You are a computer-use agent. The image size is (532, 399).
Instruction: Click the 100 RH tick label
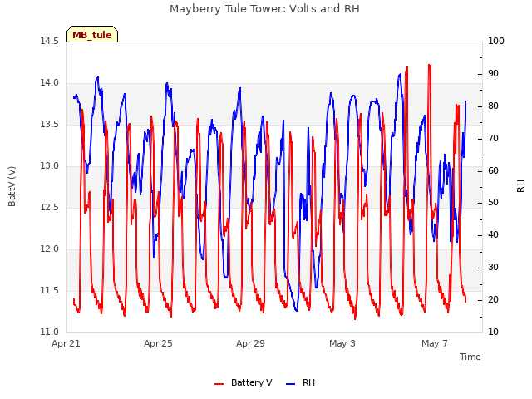[496, 41]
